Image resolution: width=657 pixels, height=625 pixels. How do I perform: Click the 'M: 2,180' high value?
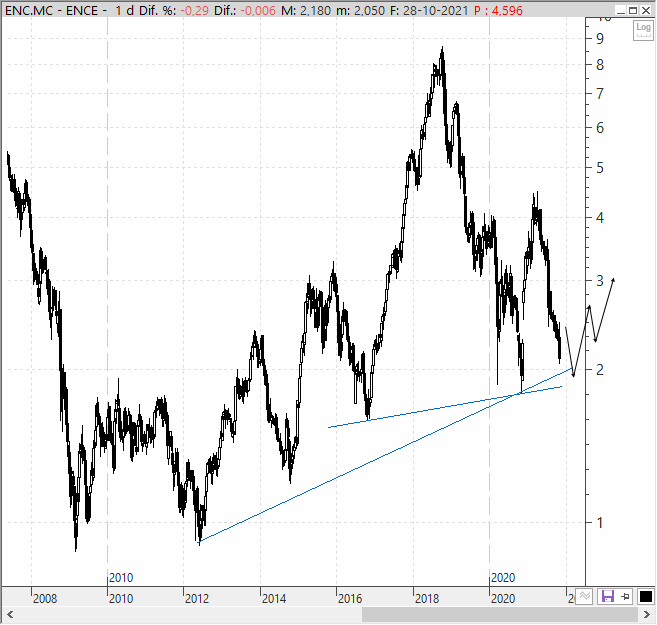(306, 10)
